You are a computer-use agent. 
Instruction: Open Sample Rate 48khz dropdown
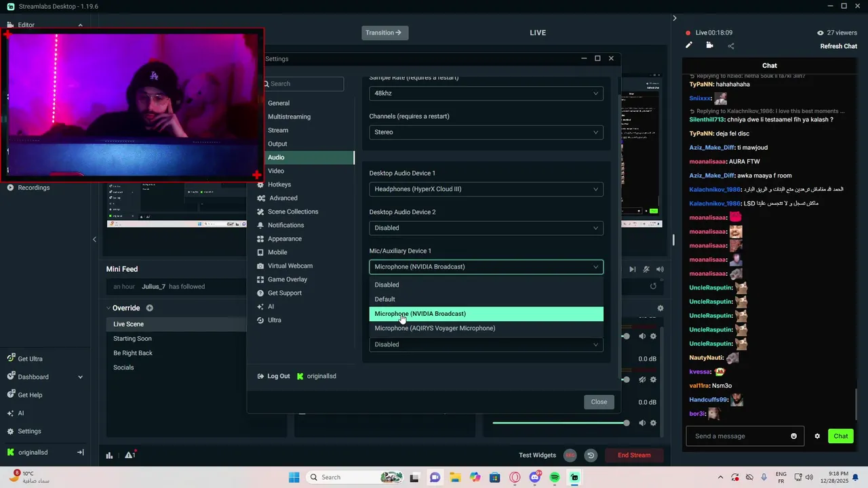(486, 93)
